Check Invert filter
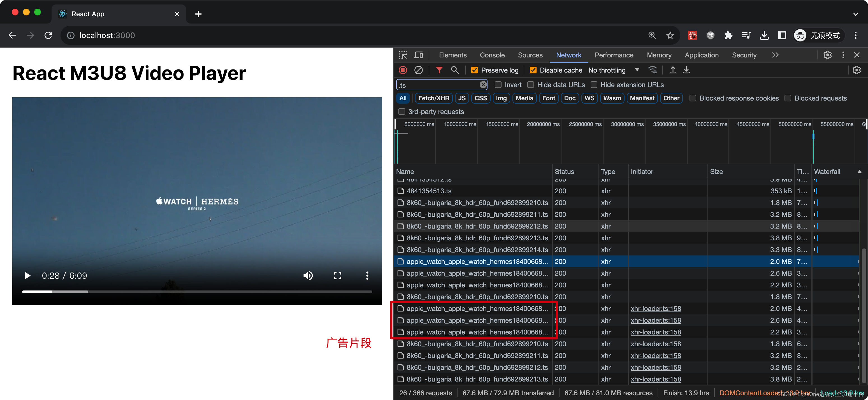The height and width of the screenshot is (400, 868). (x=498, y=85)
